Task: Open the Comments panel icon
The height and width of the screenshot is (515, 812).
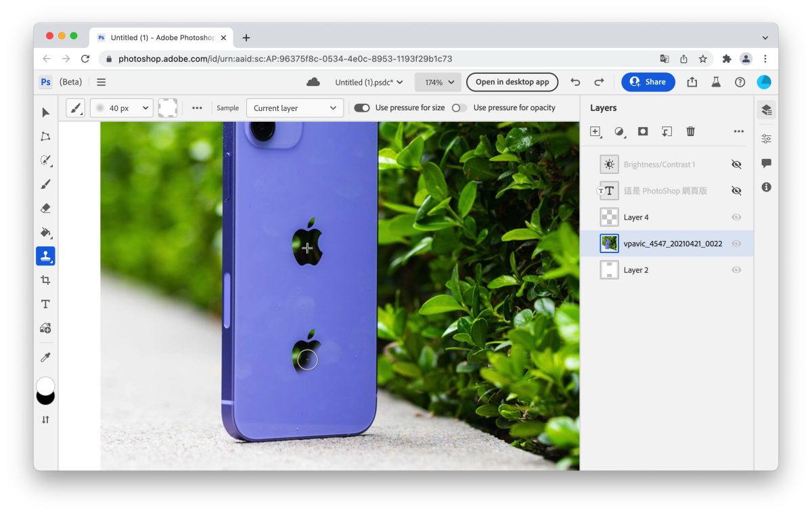Action: coord(766,163)
